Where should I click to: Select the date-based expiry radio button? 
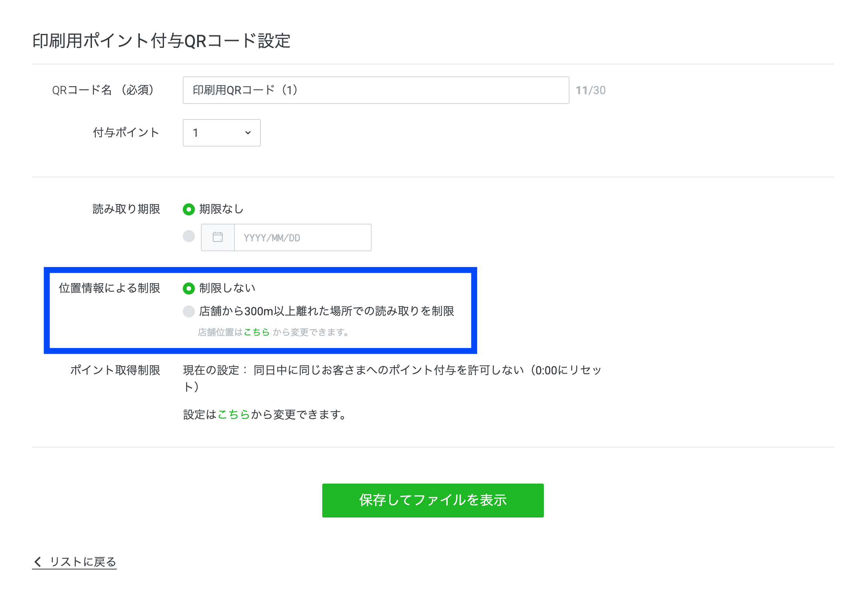(x=189, y=236)
